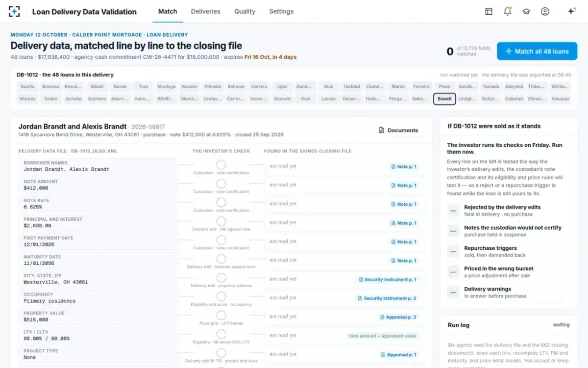The height and width of the screenshot is (368, 588).
Task: Click 'Repurchase triggers' row
Action: point(509,251)
